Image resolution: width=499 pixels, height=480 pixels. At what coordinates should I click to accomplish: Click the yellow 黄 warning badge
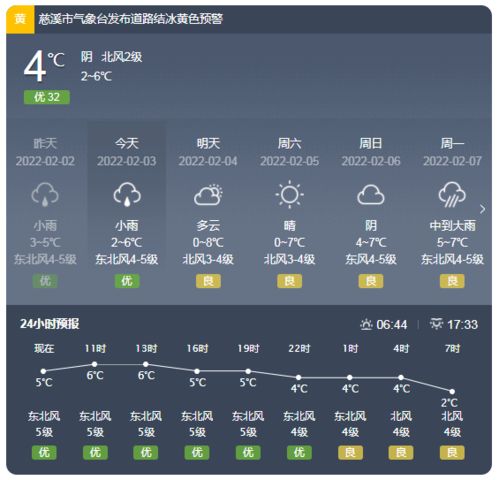[20, 19]
